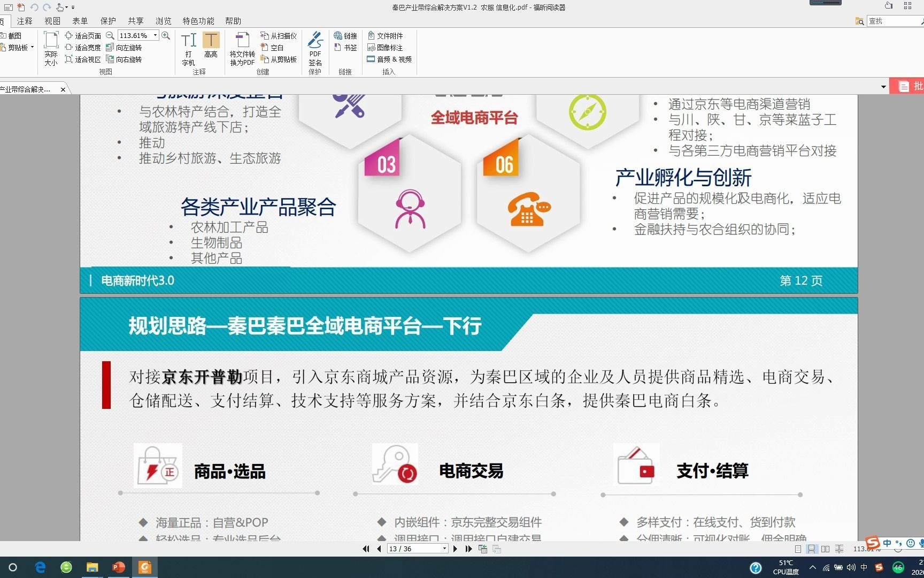Switch to the 保护 ribbon tab

click(x=108, y=21)
